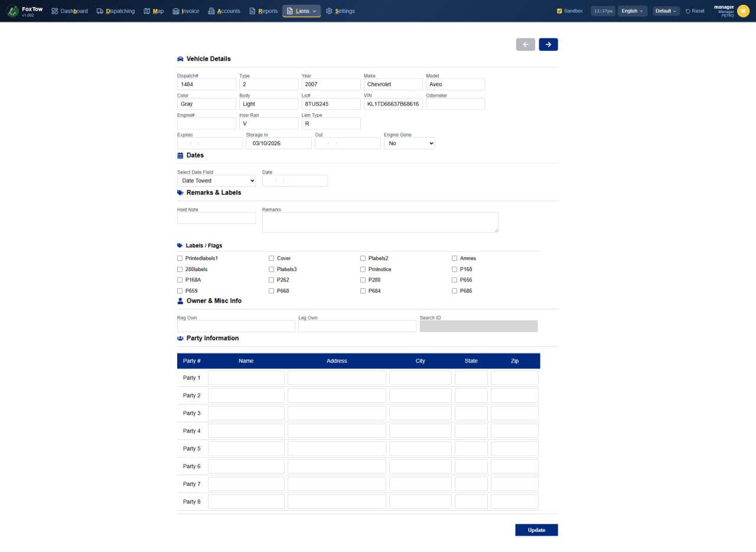The height and width of the screenshot is (552, 756).
Task: Check the Plabels2 flag
Action: point(363,258)
